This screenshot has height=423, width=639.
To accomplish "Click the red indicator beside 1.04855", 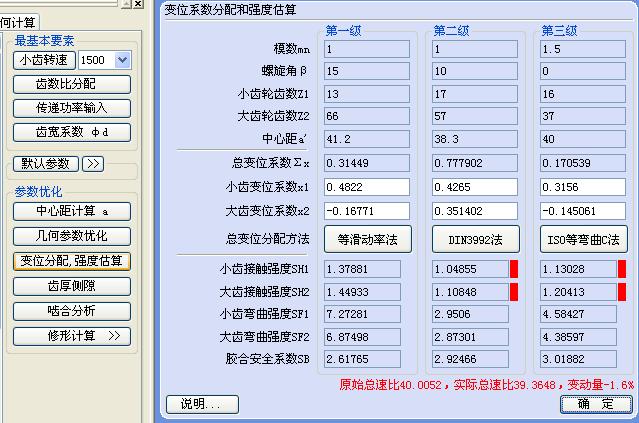I will (x=514, y=269).
